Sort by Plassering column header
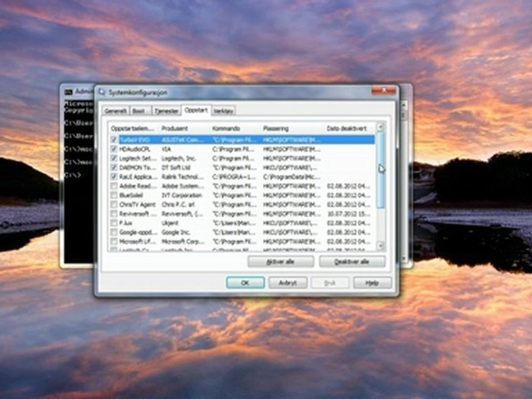The height and width of the screenshot is (399, 532). pyautogui.click(x=293, y=129)
